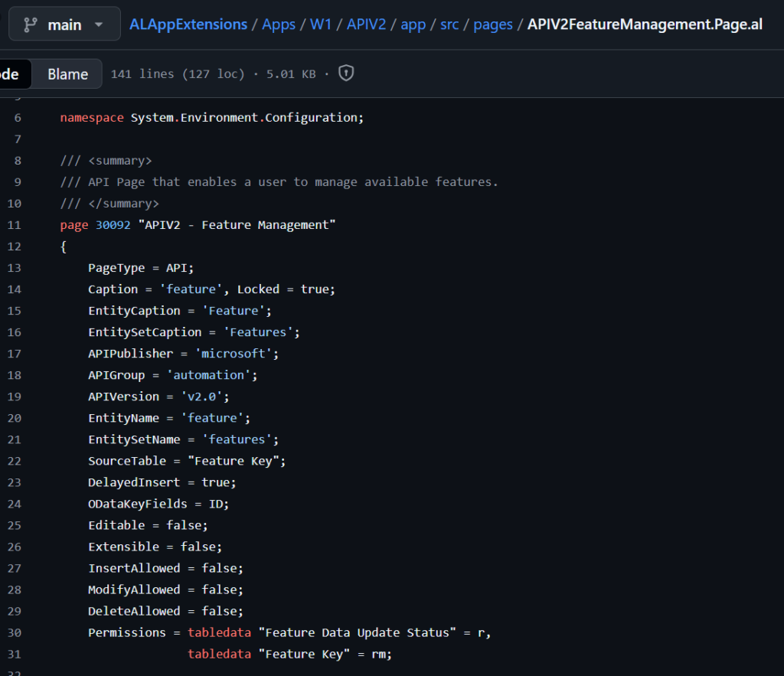The image size is (784, 676).
Task: Navigate to the W1 folder breadcrumb
Action: tap(321, 24)
